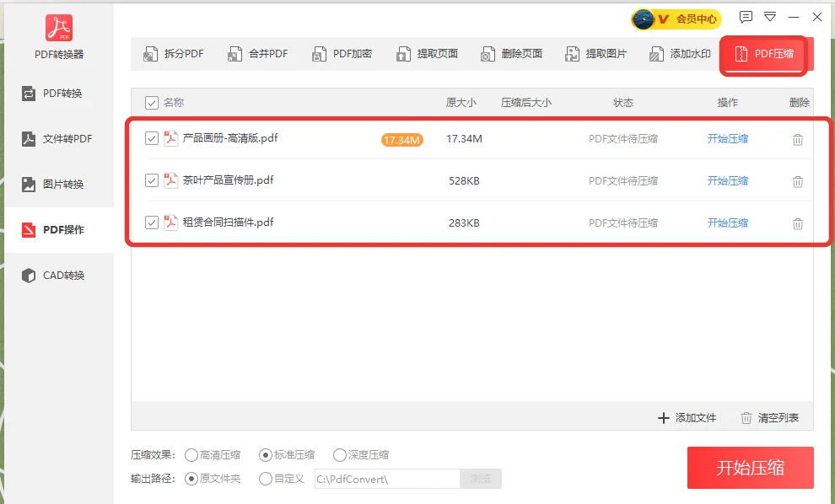The width and height of the screenshot is (835, 504).
Task: Click the PDF转换器 app logo
Action: pos(58,28)
